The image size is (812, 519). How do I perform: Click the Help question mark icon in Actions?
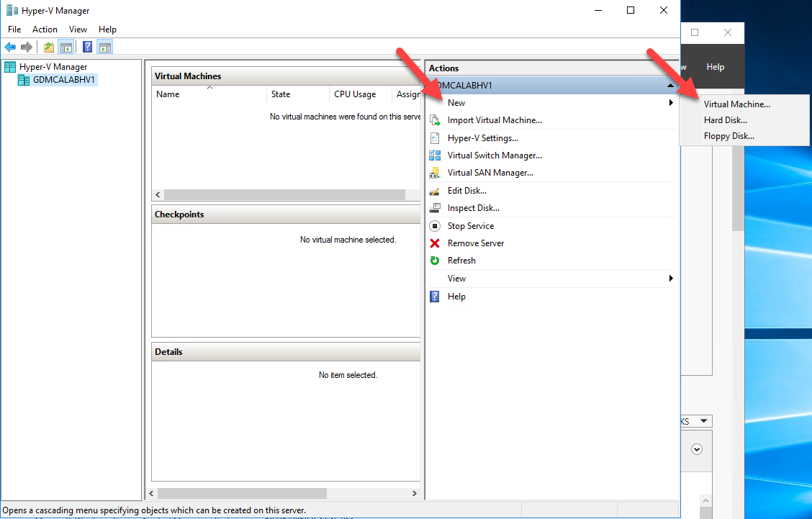pos(435,297)
